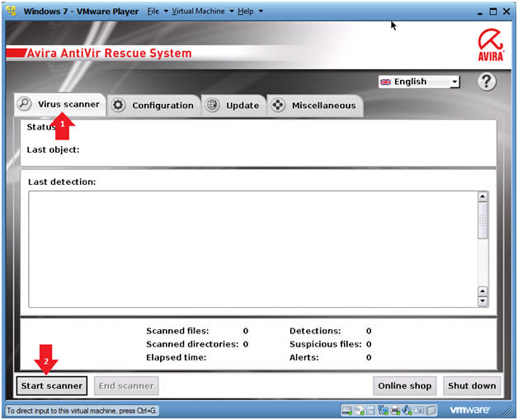
Task: Click the Miscellaneous tab's four-dot icon
Action: (278, 105)
